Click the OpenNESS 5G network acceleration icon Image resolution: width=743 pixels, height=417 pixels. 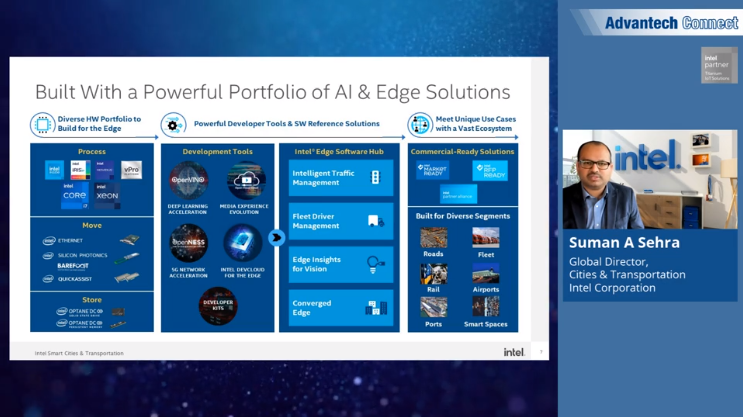(189, 243)
